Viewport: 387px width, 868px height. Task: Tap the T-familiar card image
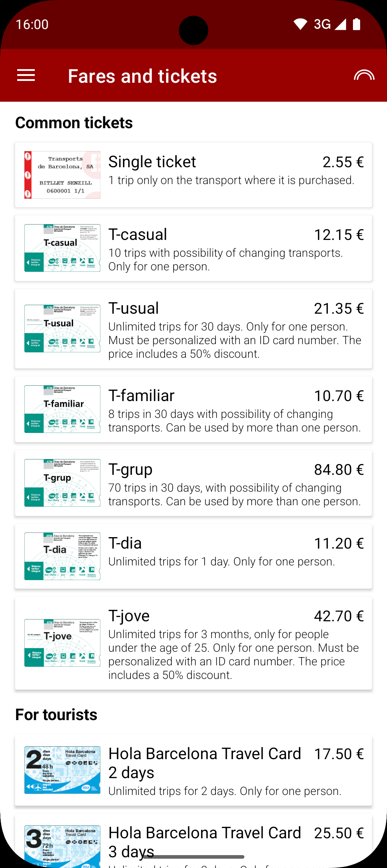(x=62, y=409)
